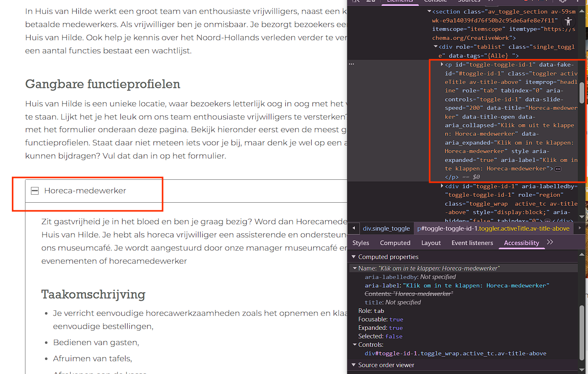This screenshot has width=588, height=374.
Task: Open the Event listeners tab
Action: tap(472, 243)
